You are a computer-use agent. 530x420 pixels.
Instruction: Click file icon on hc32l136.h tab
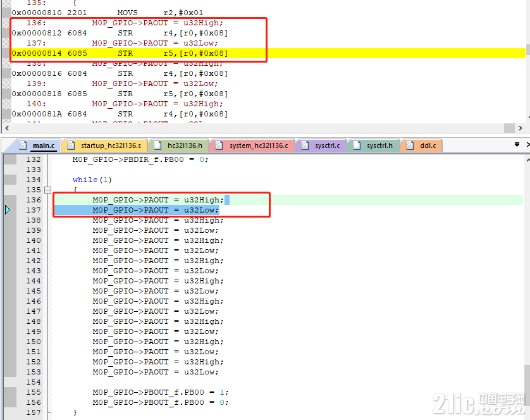[x=157, y=145]
